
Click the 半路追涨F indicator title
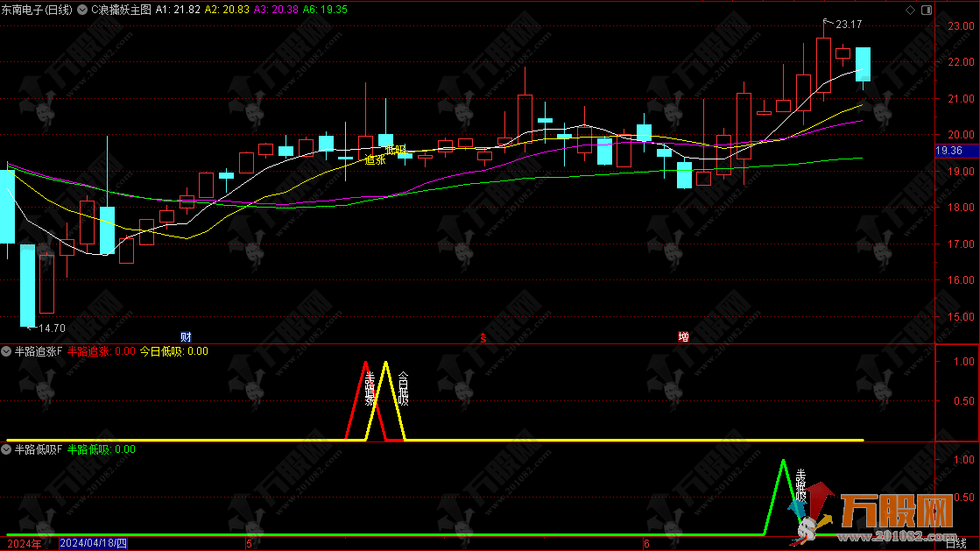pos(39,351)
